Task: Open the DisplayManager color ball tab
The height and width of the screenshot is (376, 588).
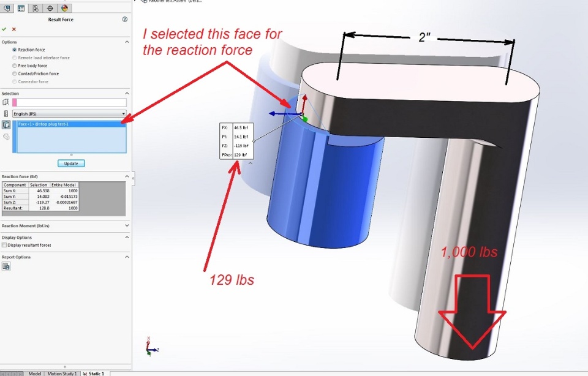Action: 64,8
